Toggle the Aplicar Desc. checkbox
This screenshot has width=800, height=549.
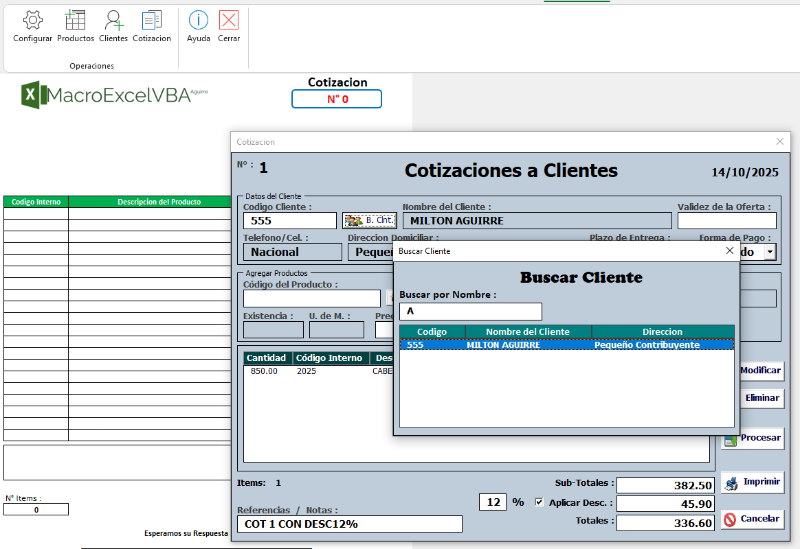click(x=539, y=502)
